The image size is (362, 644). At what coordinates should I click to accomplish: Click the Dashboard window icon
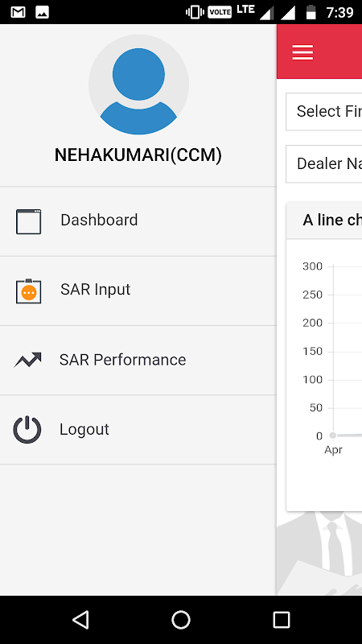pyautogui.click(x=28, y=221)
